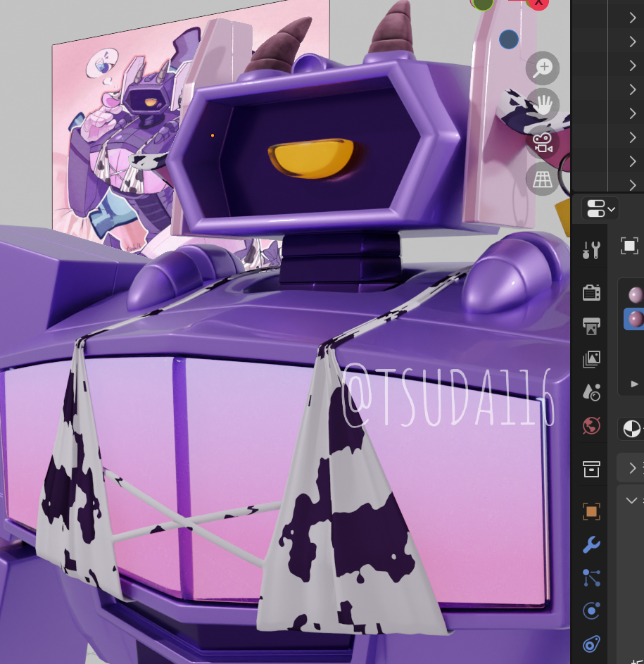
Task: Open the Physics properties tab
Action: click(591, 611)
